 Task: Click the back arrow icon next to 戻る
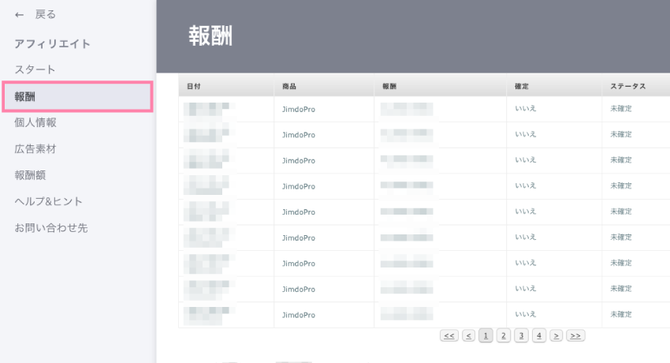19,15
